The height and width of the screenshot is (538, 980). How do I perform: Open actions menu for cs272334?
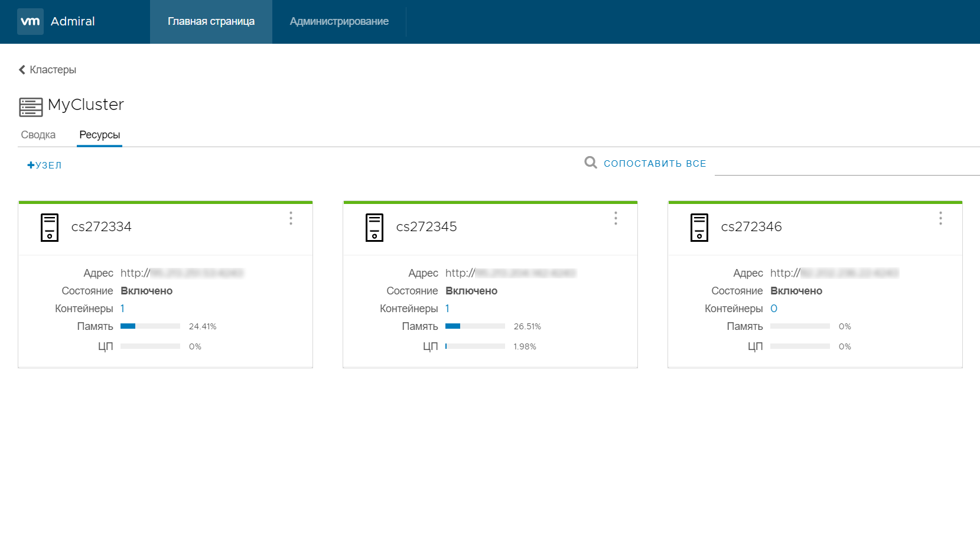click(291, 218)
